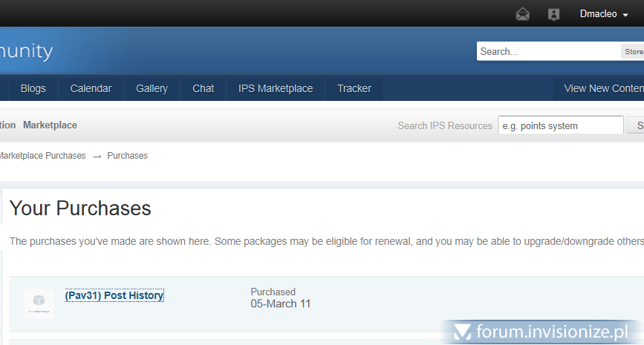
Task: Open the (Pav31) Post History purchase
Action: tap(114, 295)
